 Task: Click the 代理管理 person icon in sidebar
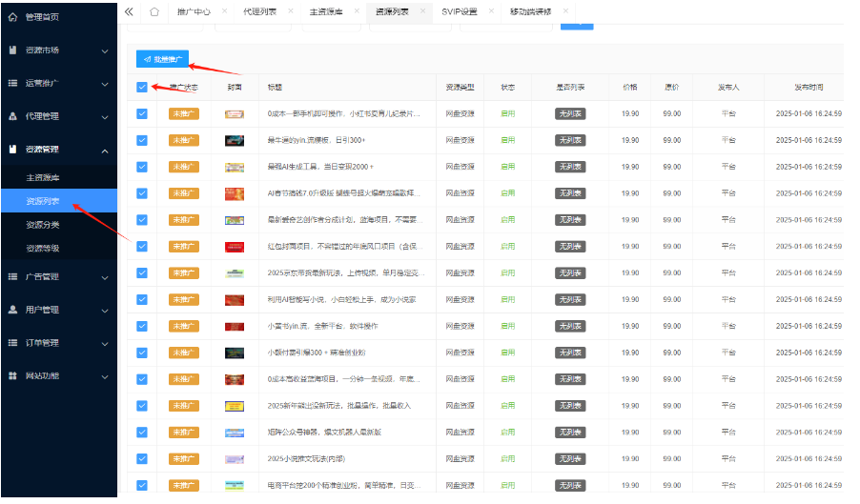(12, 116)
